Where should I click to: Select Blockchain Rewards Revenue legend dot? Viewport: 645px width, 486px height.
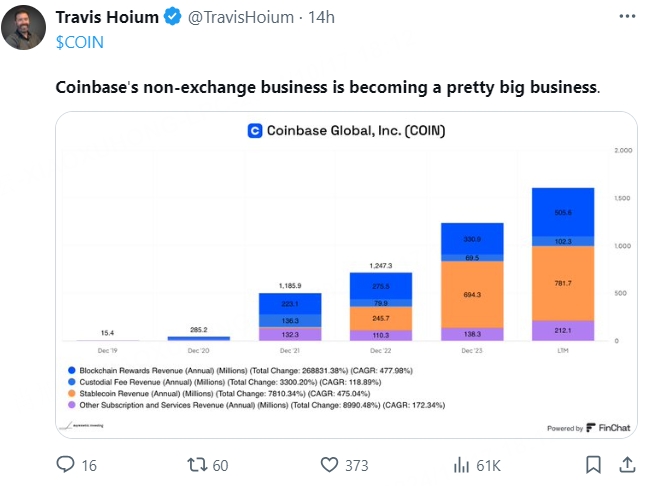pyautogui.click(x=72, y=370)
